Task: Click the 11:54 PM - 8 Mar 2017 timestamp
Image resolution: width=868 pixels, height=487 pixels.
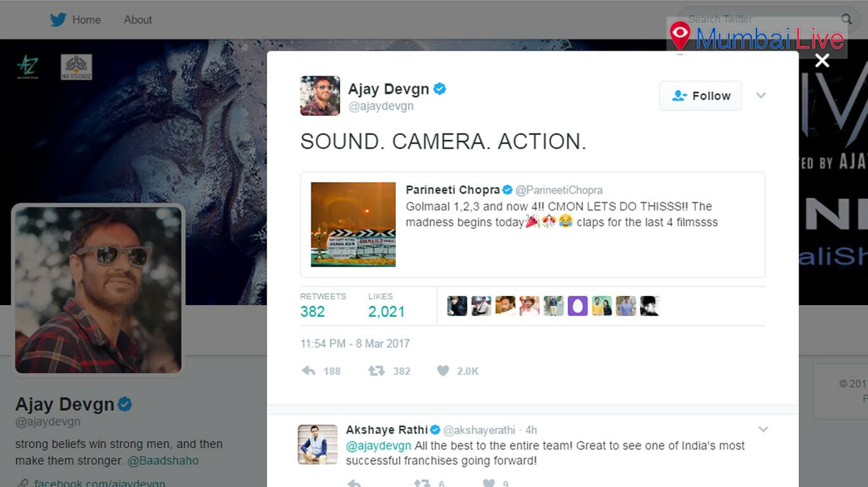Action: coord(355,344)
